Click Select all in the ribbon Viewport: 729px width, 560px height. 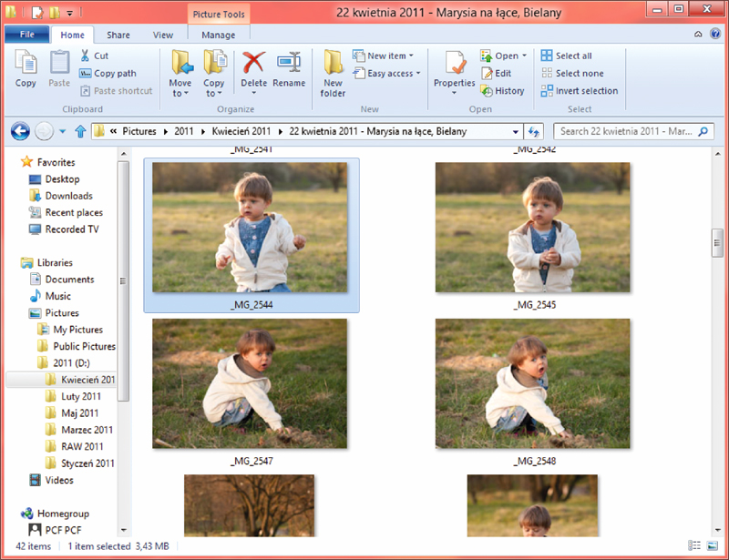click(572, 56)
